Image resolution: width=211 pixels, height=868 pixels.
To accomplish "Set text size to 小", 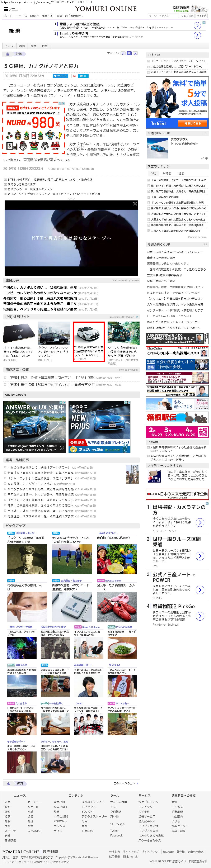I will click(x=123, y=53).
